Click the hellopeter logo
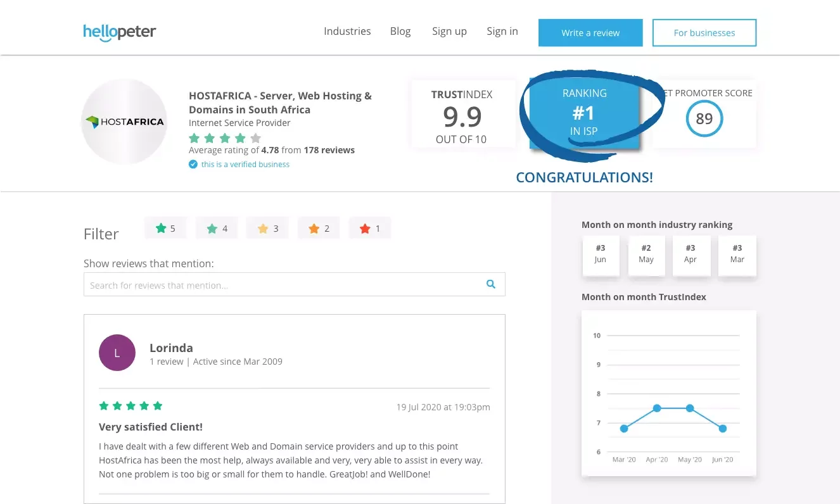840x504 pixels. click(119, 32)
